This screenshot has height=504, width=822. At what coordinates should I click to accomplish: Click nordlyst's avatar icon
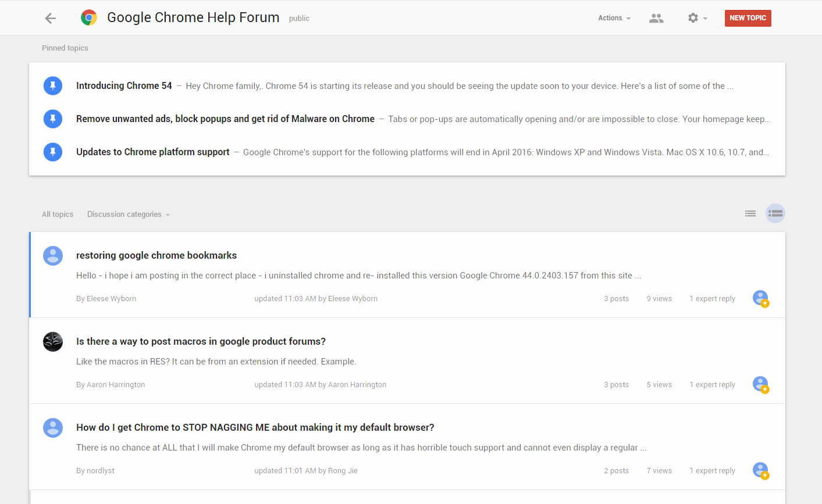tap(53, 428)
